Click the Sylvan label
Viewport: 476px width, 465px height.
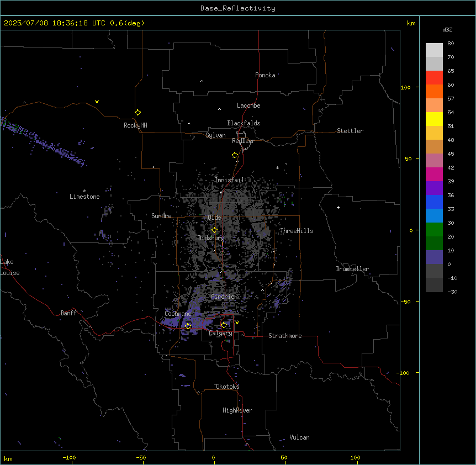(x=215, y=135)
